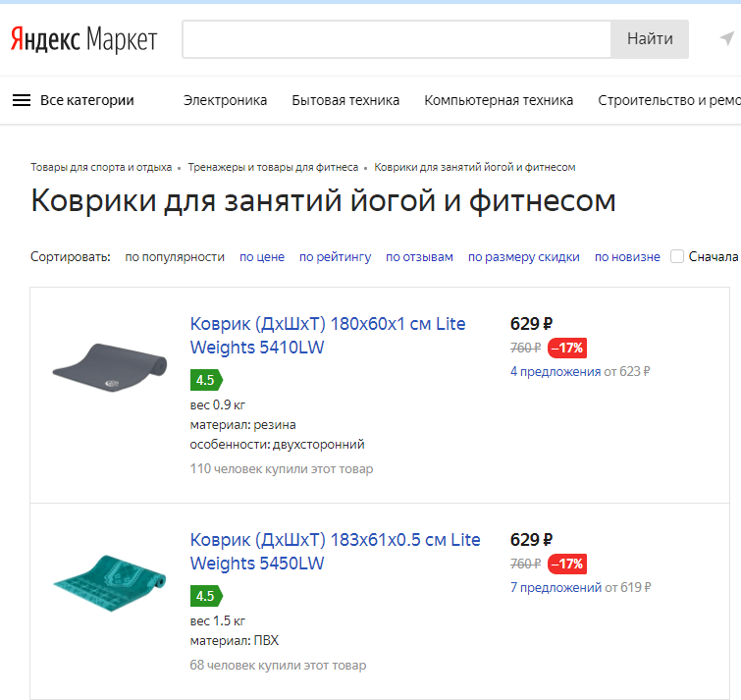Click text 'материал: ПВХ'
This screenshot has width=741, height=700.
(234, 640)
